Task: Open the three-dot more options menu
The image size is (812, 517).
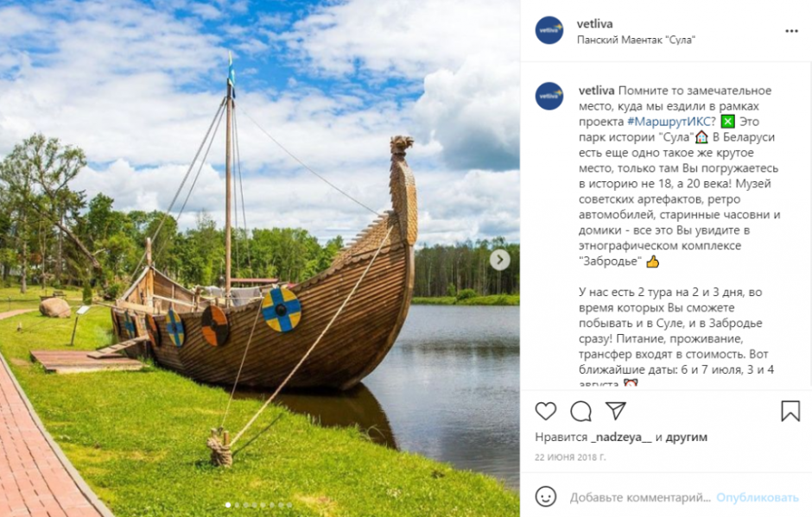Action: [x=791, y=31]
